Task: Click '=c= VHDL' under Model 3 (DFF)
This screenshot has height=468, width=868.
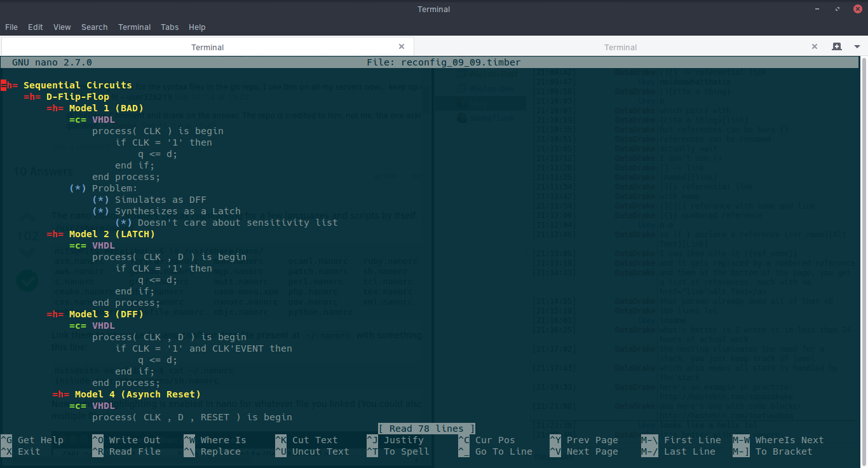Action: point(92,326)
